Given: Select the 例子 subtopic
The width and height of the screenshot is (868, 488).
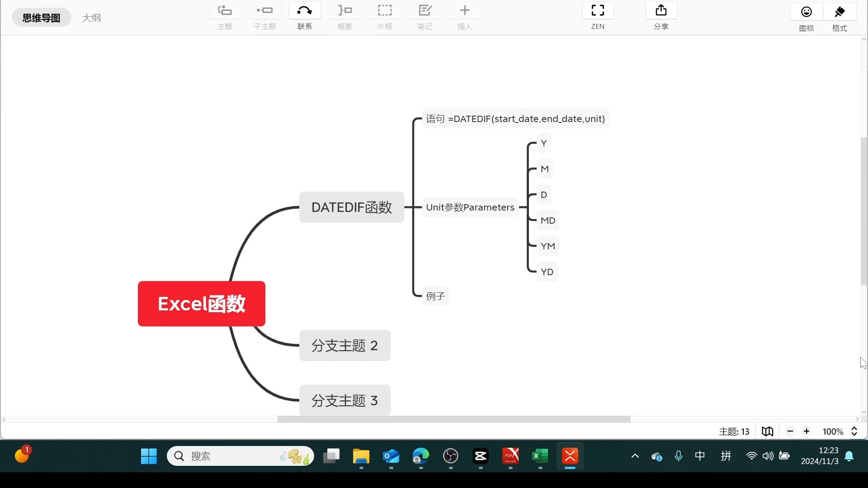Looking at the screenshot, I should coord(435,296).
